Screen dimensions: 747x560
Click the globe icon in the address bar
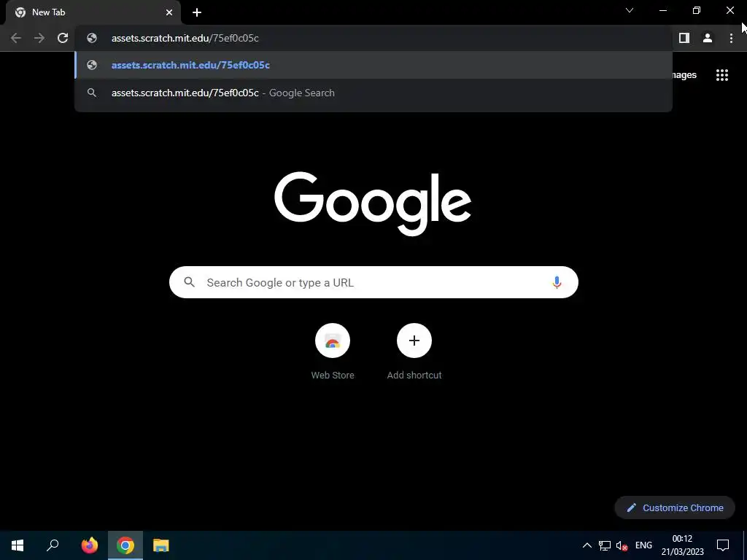point(92,38)
